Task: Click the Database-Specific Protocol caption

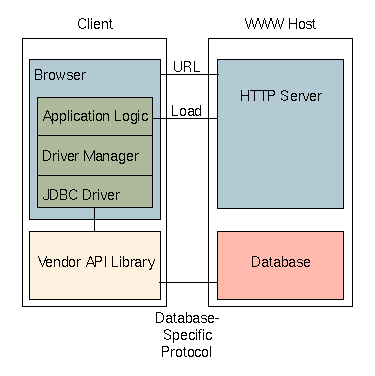Action: point(187,335)
